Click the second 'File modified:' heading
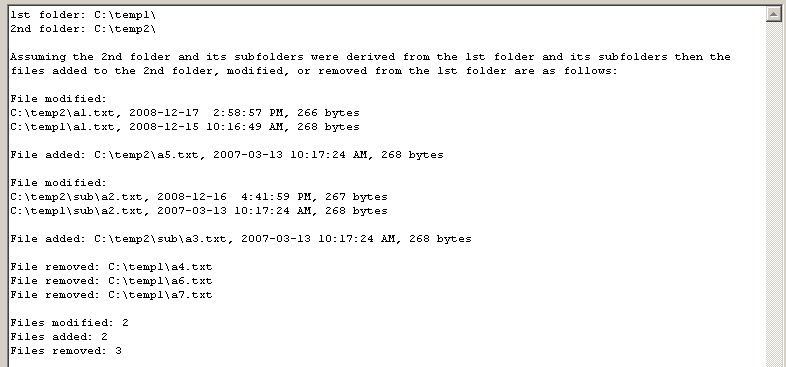 click(59, 183)
